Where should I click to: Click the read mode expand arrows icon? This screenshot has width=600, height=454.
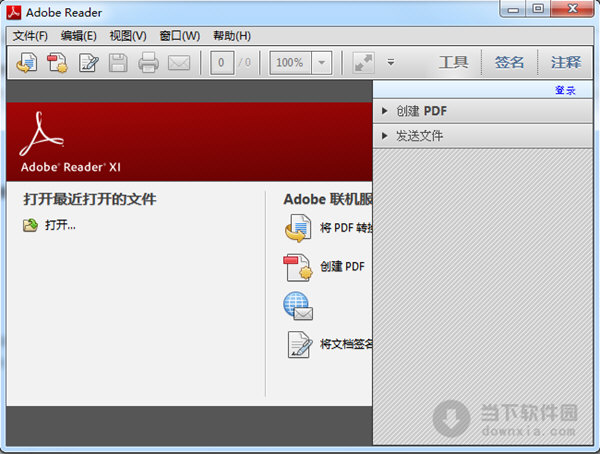(363, 62)
